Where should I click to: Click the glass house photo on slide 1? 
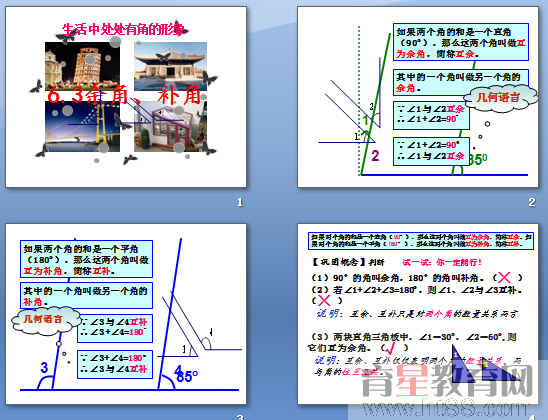[171, 126]
